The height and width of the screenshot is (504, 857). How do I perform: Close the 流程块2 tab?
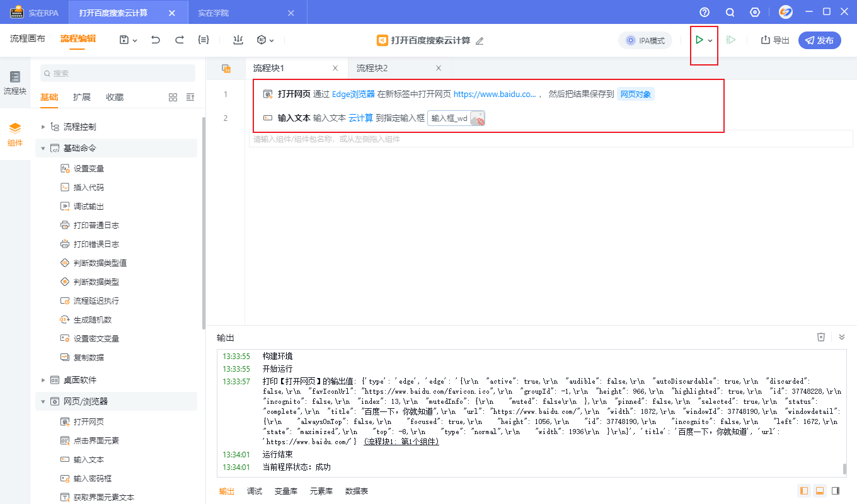439,68
